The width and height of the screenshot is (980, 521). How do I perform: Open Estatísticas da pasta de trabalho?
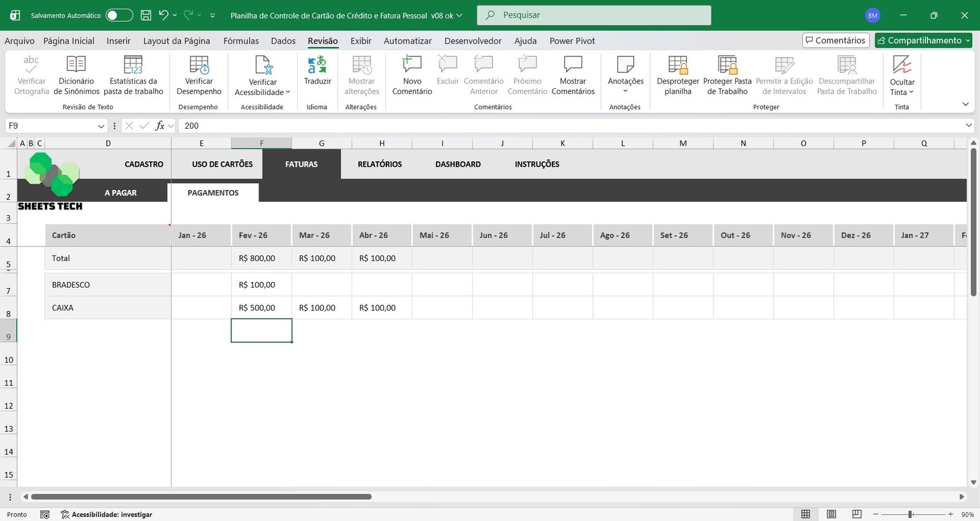click(x=133, y=65)
